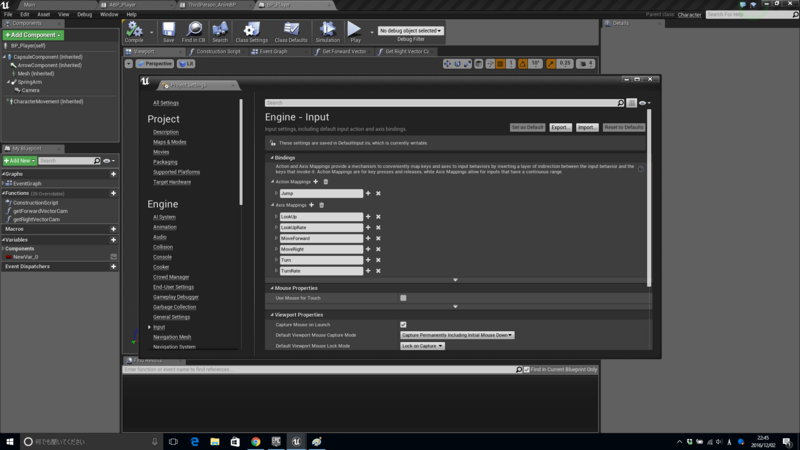Toggle Use Mouse for Touch checkbox
Viewport: 800px width, 450px height.
(403, 298)
